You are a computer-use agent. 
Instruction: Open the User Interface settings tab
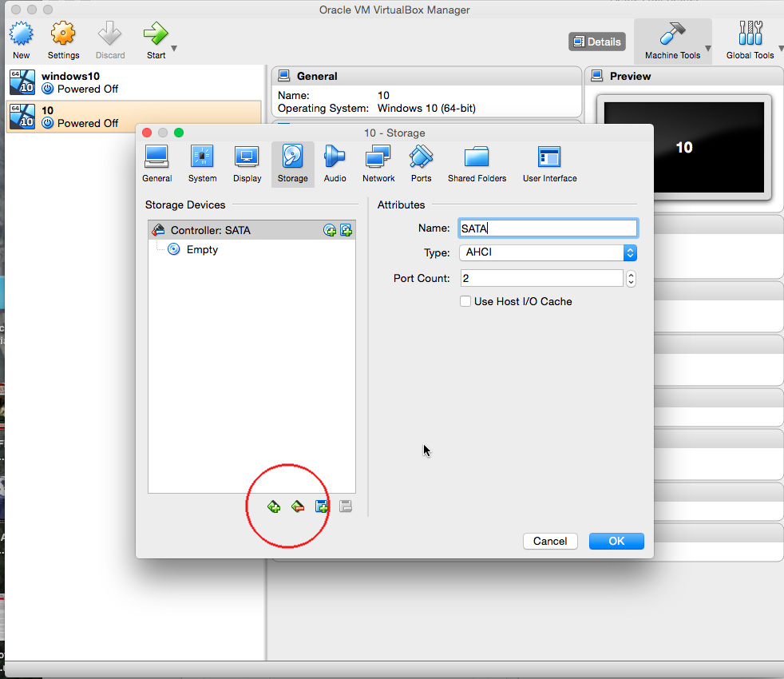click(549, 164)
